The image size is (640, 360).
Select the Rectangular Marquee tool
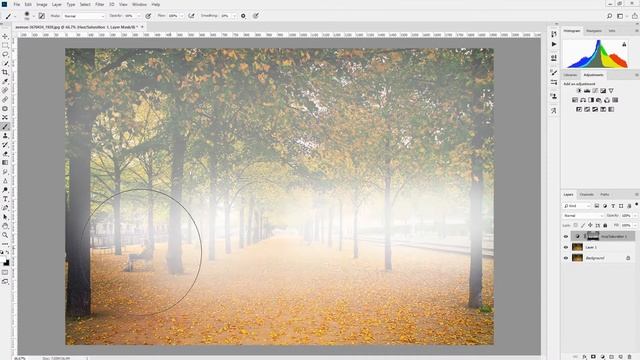tap(5, 45)
